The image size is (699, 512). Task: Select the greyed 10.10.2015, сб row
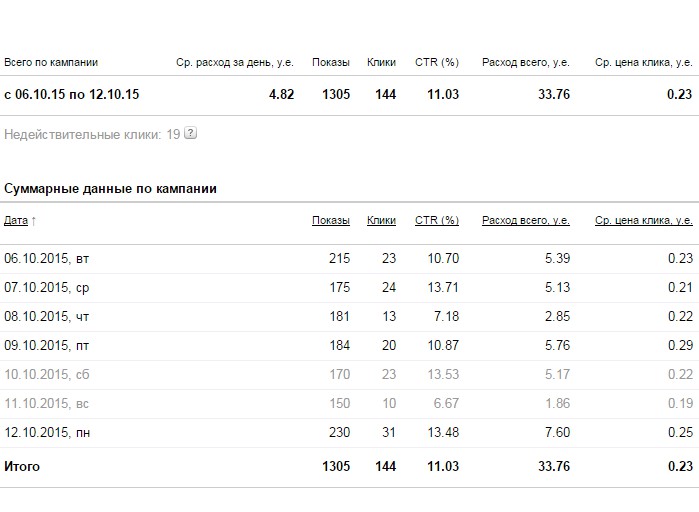[350, 375]
